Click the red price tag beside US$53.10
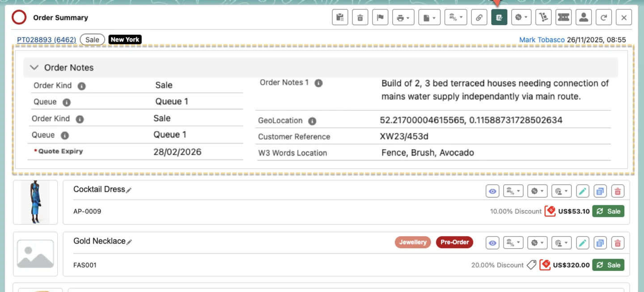 tap(550, 211)
